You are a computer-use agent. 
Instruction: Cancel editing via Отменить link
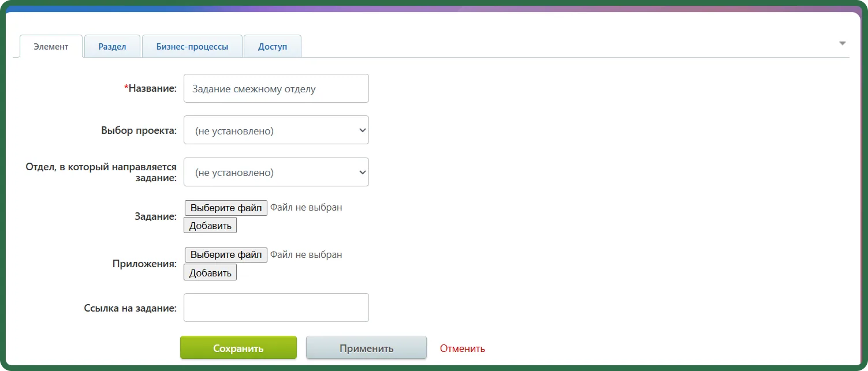pos(463,348)
